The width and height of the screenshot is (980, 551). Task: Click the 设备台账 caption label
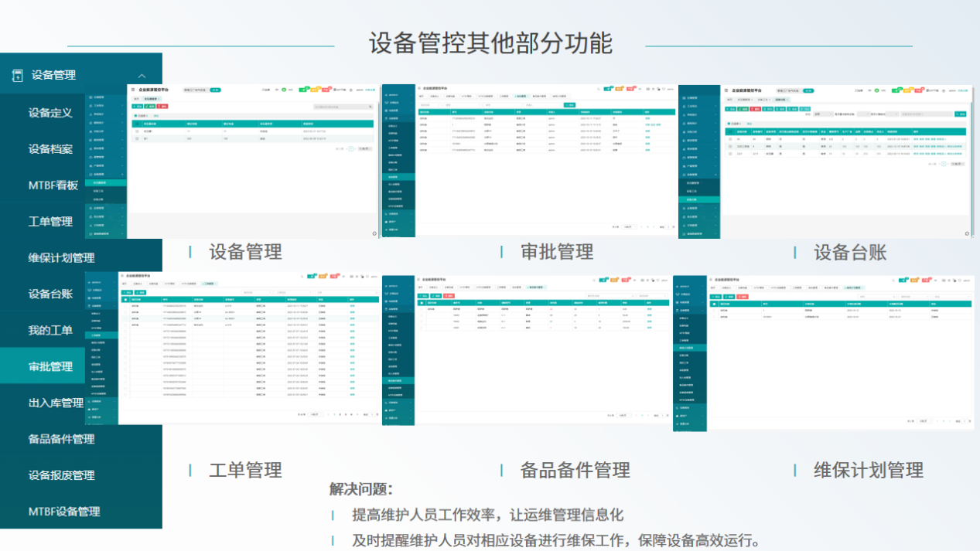coord(850,252)
